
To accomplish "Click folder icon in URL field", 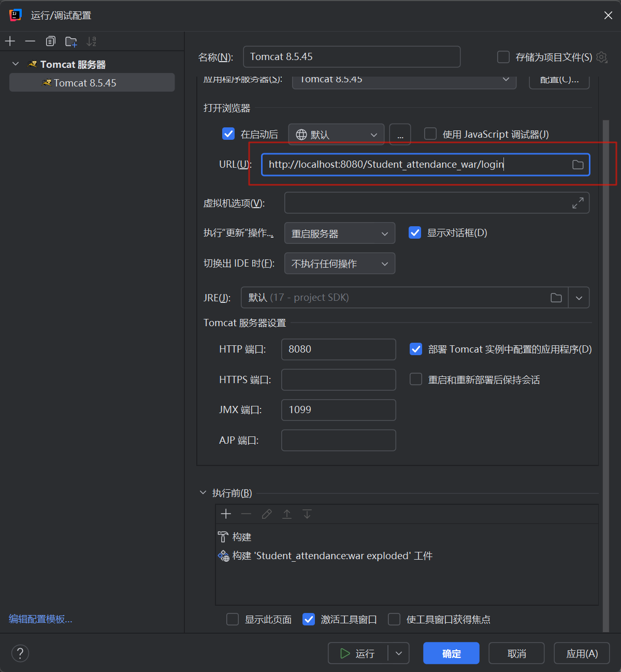I will tap(577, 165).
